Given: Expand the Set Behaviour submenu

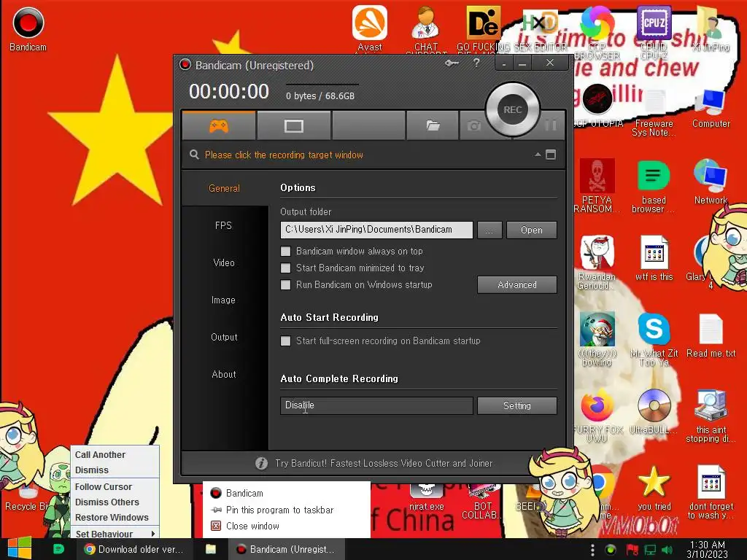Looking at the screenshot, I should coord(115,533).
